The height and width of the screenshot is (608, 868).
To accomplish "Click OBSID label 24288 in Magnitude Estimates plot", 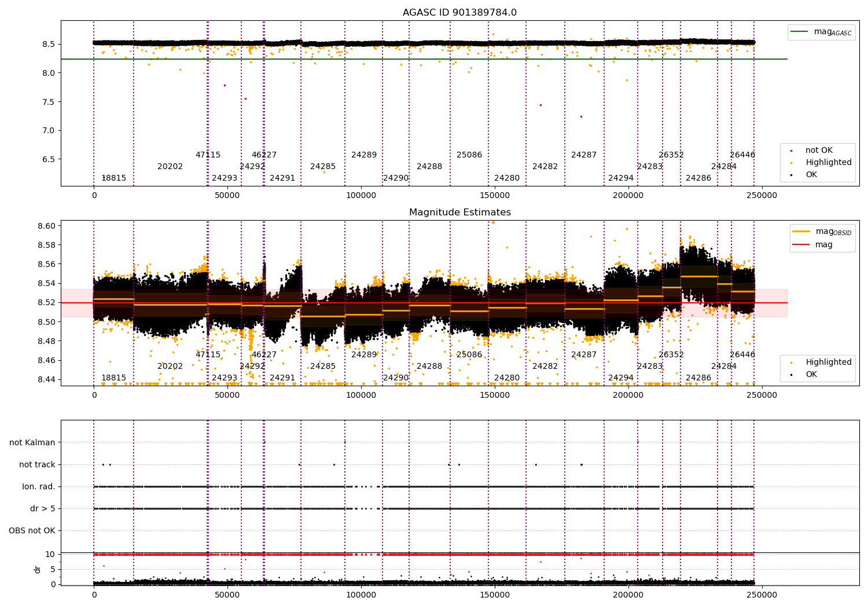I will click(429, 367).
